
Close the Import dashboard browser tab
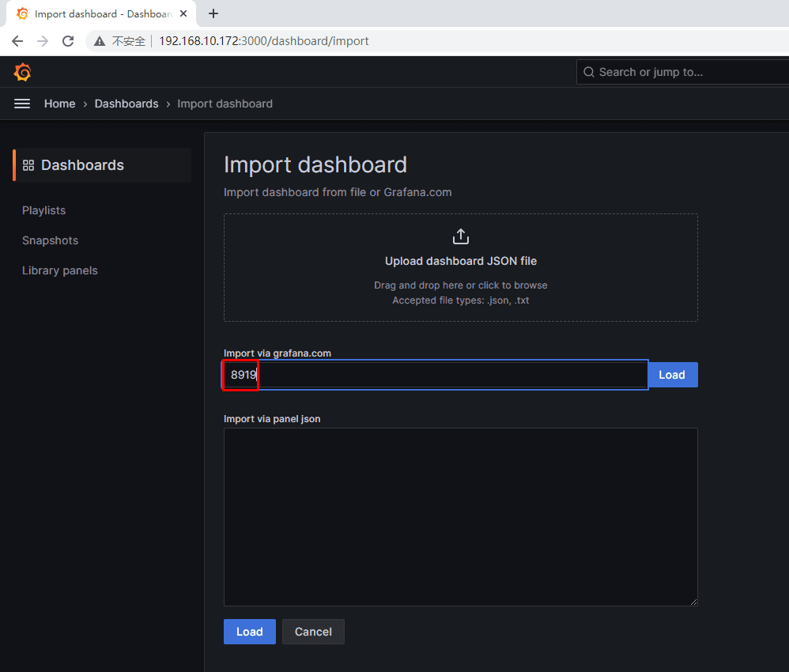[183, 13]
